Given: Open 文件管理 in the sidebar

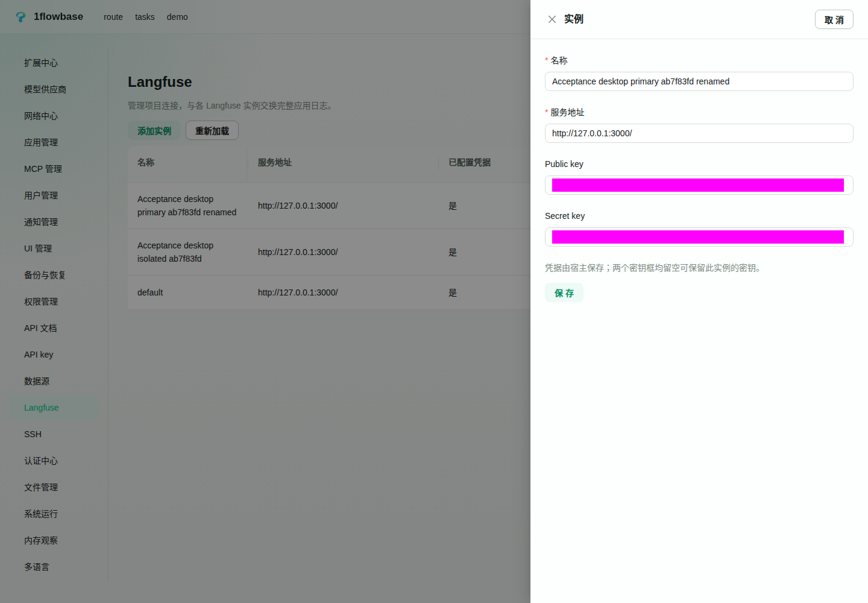Looking at the screenshot, I should click(54, 487).
